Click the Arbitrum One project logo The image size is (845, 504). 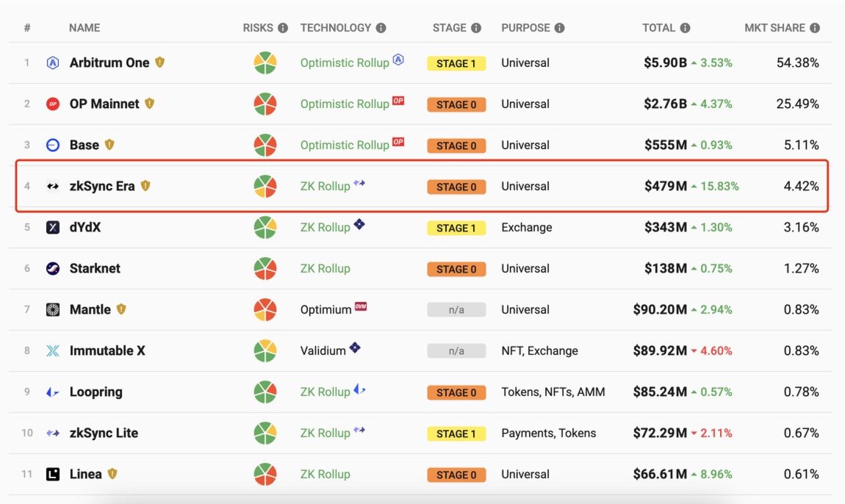[x=53, y=63]
